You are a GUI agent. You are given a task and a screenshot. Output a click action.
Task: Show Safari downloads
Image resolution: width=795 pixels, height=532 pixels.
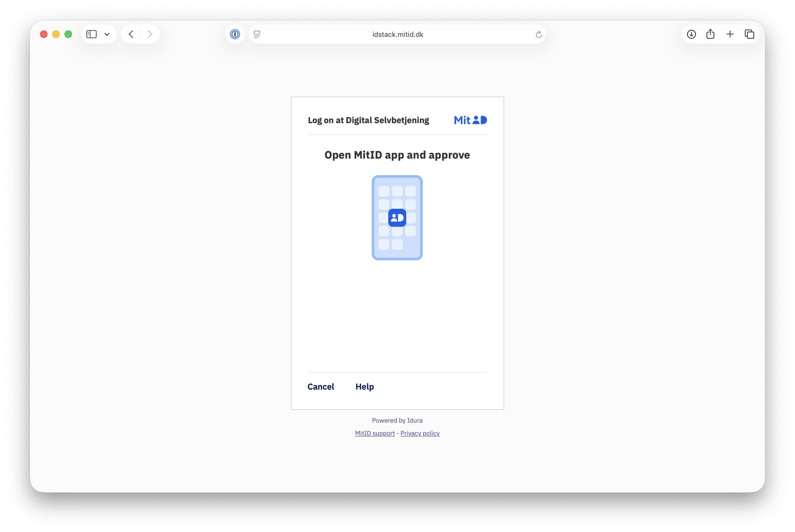coord(691,34)
